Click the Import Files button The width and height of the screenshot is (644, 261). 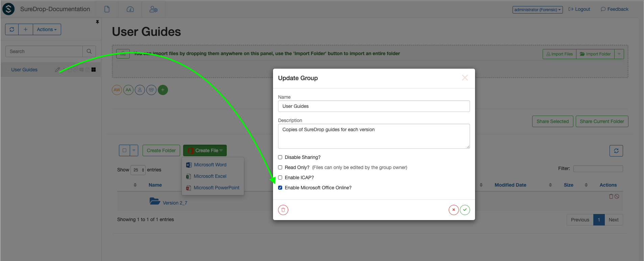click(560, 54)
